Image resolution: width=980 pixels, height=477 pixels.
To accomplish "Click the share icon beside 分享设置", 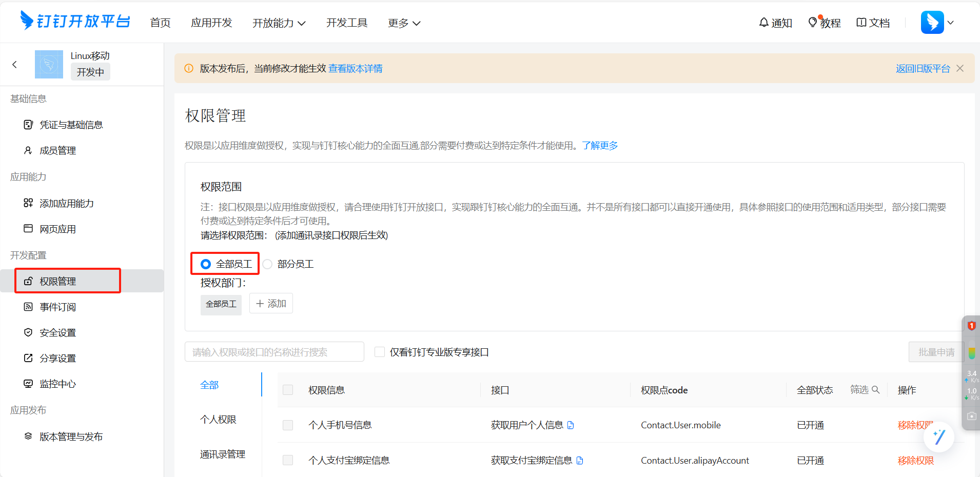I will tap(28, 358).
